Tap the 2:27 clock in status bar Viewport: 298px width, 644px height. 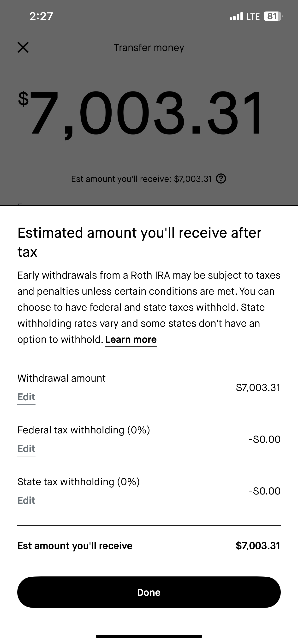(x=41, y=17)
